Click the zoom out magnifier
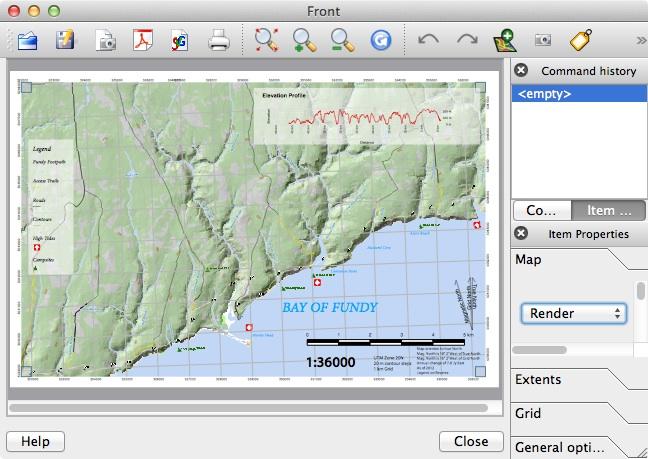The height and width of the screenshot is (459, 648). [x=342, y=41]
